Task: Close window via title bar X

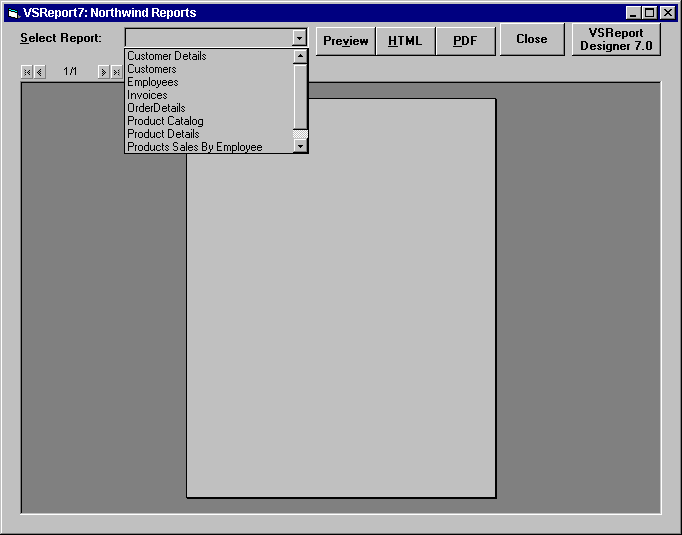Action: (668, 13)
